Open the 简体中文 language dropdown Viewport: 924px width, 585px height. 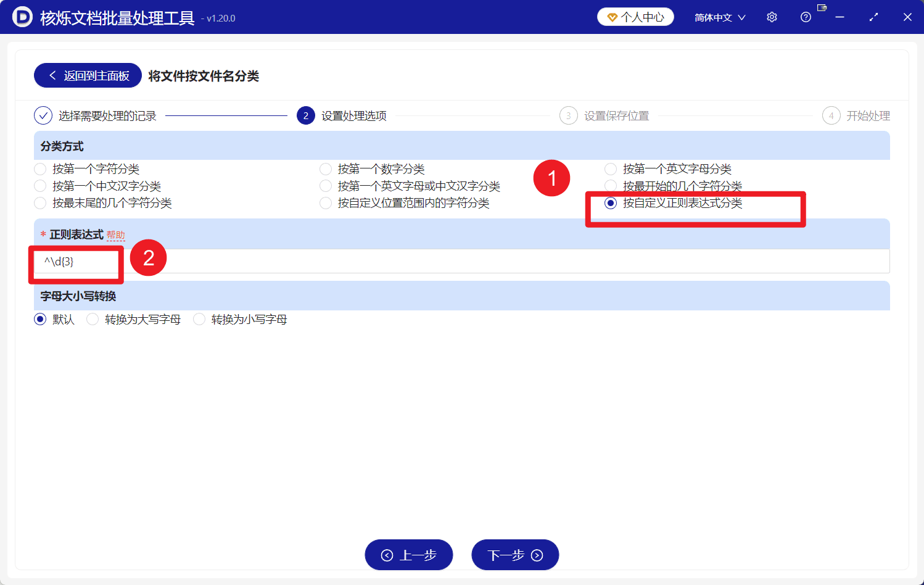click(x=719, y=17)
